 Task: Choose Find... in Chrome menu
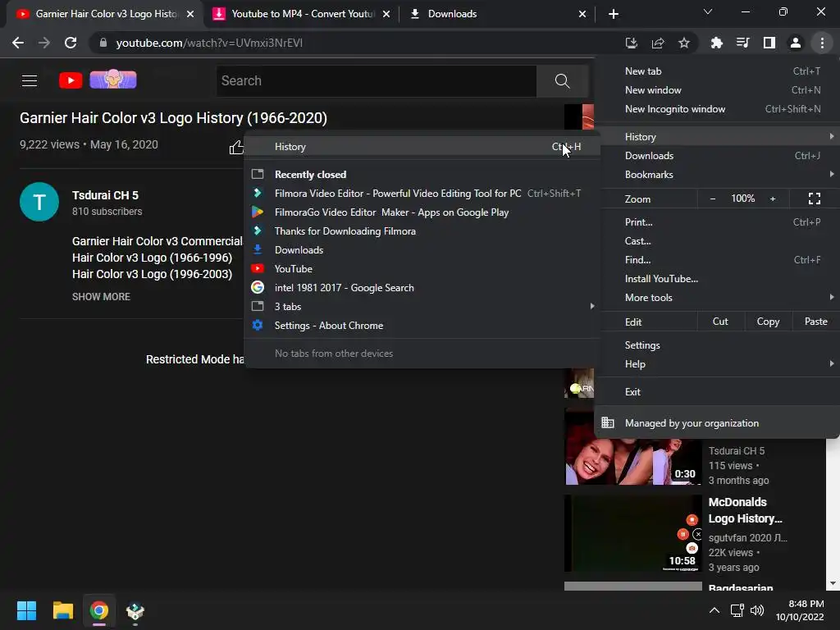[x=717, y=260]
